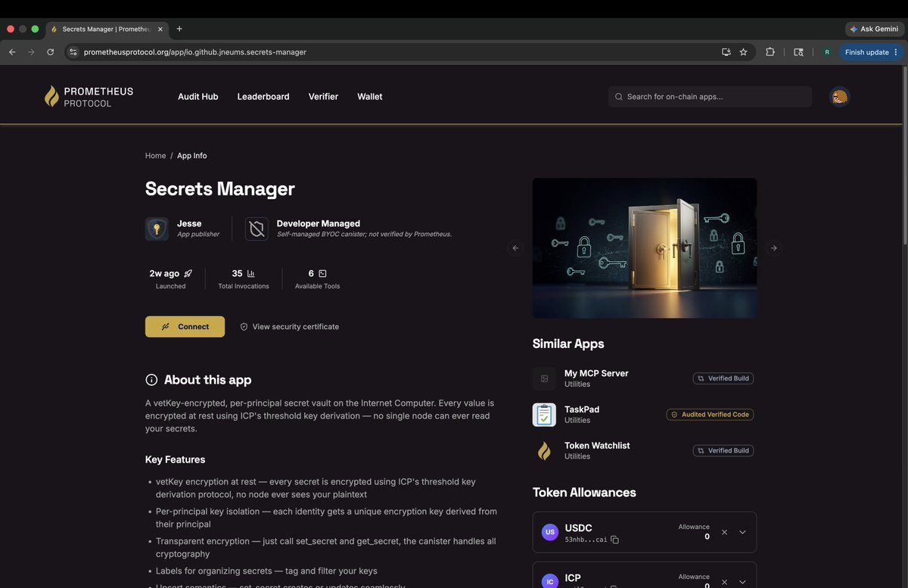
Task: Go forward in browser history
Action: point(31,52)
